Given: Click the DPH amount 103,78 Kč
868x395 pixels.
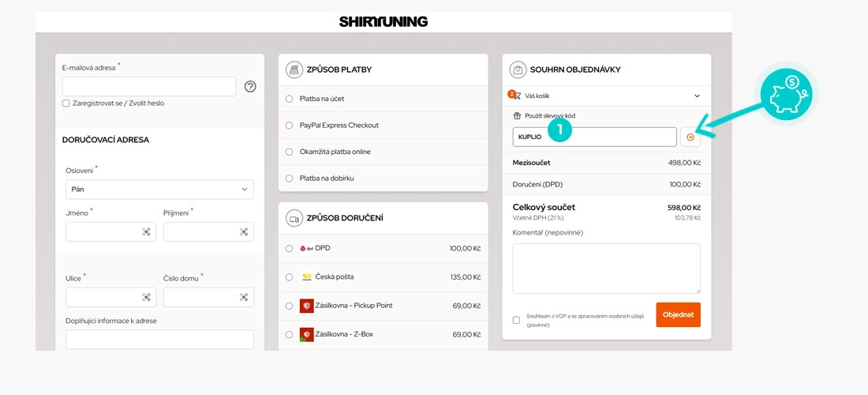Looking at the screenshot, I should pos(688,218).
